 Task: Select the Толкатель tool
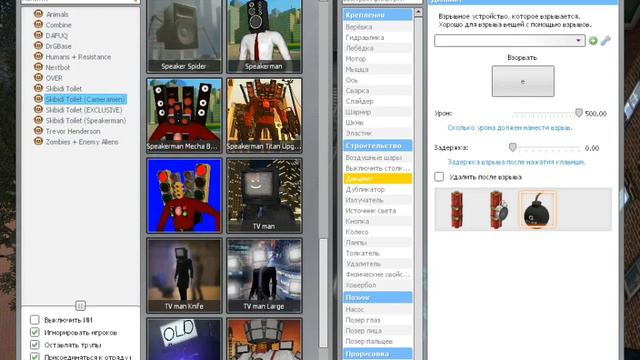(x=378, y=253)
